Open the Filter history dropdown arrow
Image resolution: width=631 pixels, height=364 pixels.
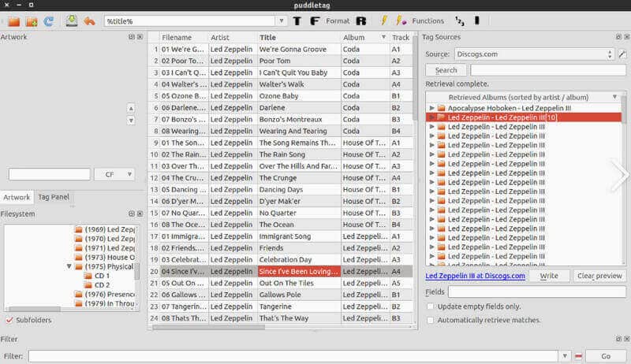click(565, 356)
